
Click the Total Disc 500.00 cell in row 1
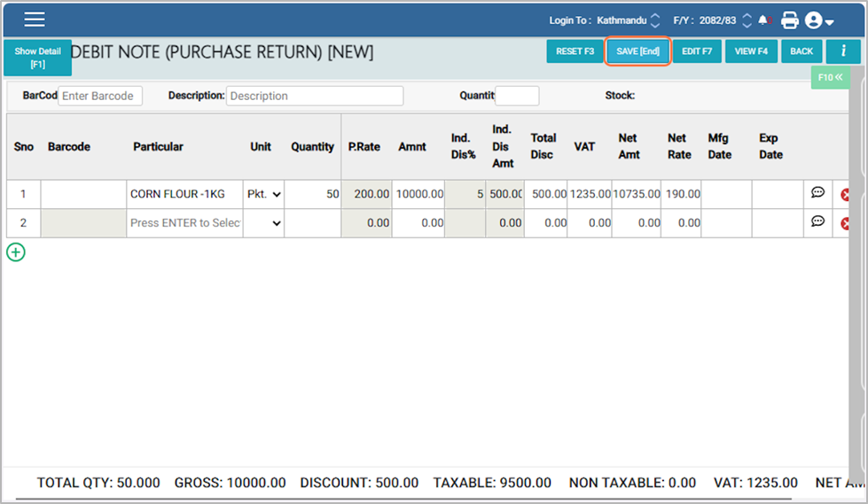pos(546,194)
